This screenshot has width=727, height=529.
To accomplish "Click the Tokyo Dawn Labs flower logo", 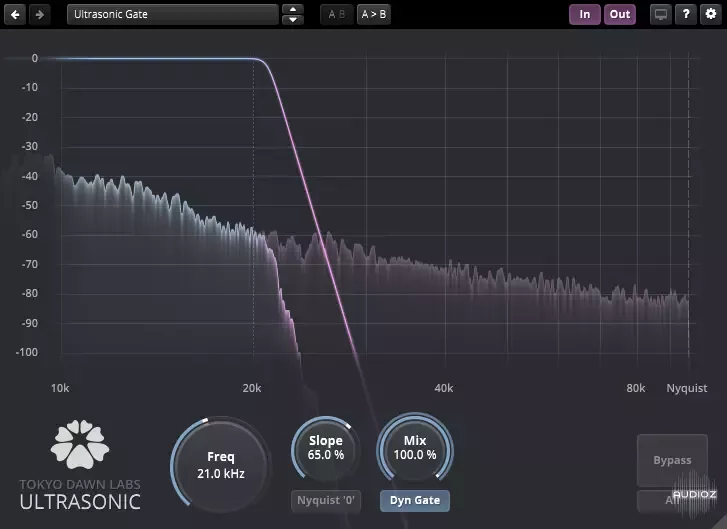I will (x=80, y=444).
